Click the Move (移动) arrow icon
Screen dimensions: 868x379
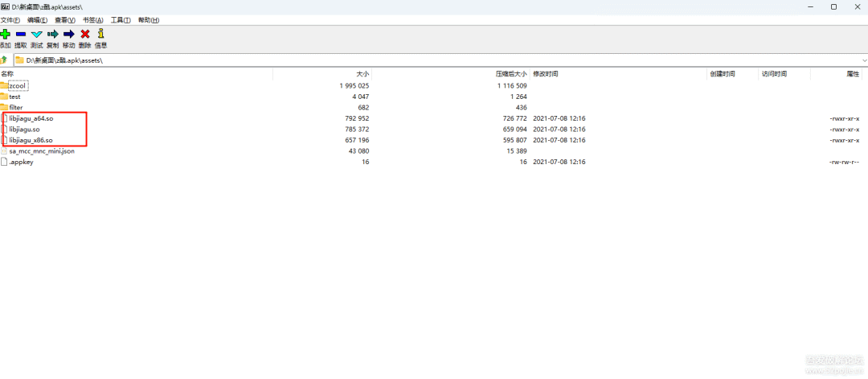(68, 35)
